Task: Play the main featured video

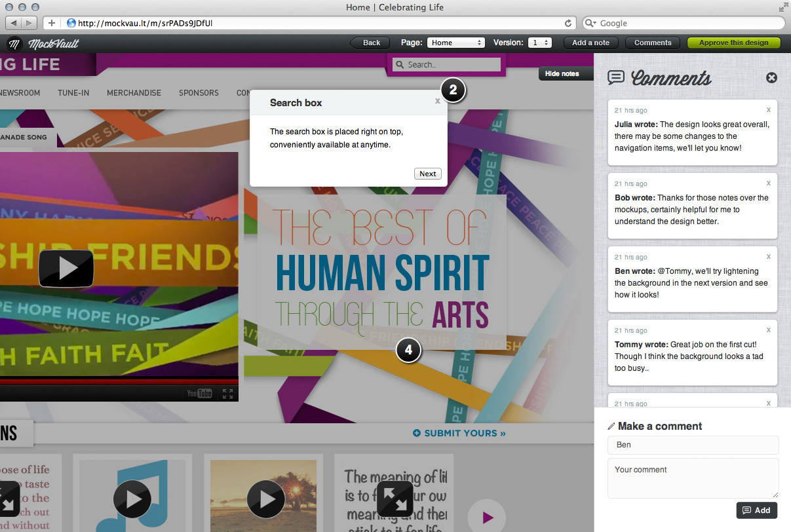Action: point(66,268)
